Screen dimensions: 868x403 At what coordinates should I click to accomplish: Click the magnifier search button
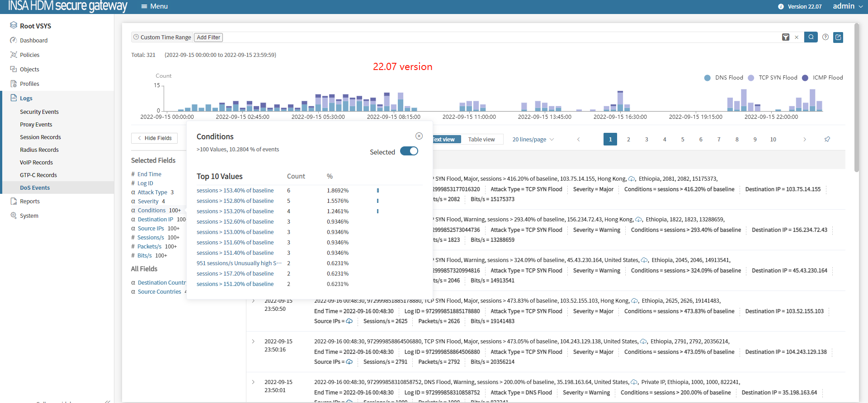point(811,37)
